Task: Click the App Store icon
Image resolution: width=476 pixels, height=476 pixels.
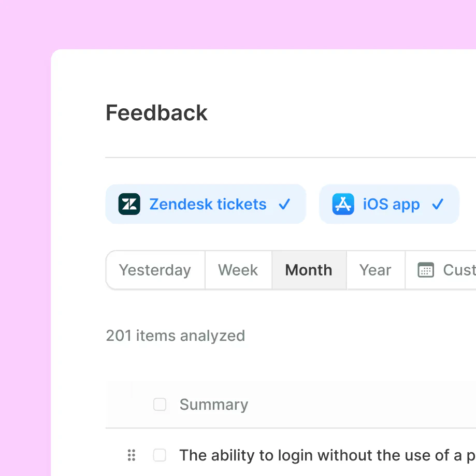Action: pyautogui.click(x=343, y=204)
